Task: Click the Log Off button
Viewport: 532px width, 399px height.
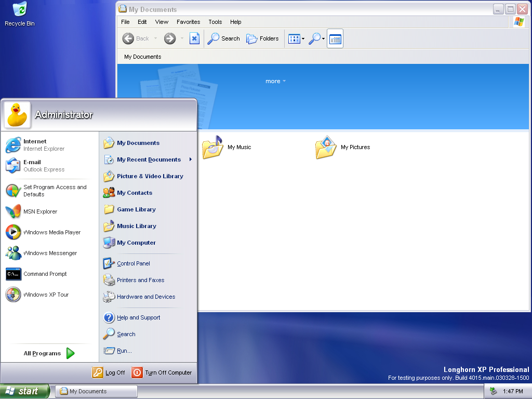Action: tap(109, 373)
